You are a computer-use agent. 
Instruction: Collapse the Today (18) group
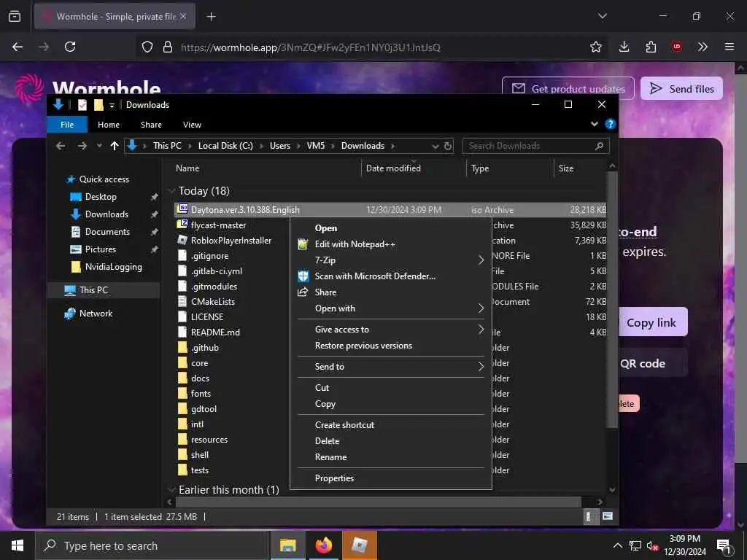(x=171, y=191)
